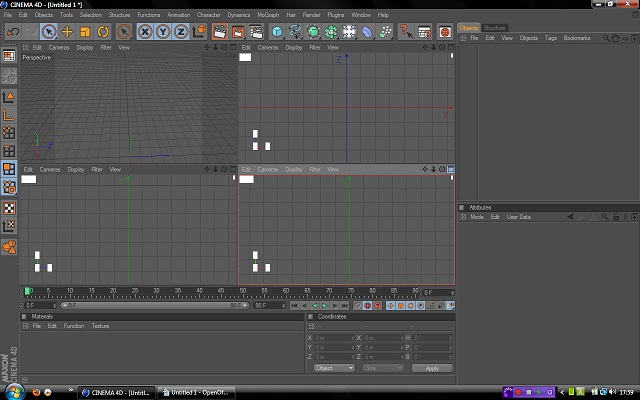
Task: Click the green timeline frame marker
Action: 27,291
